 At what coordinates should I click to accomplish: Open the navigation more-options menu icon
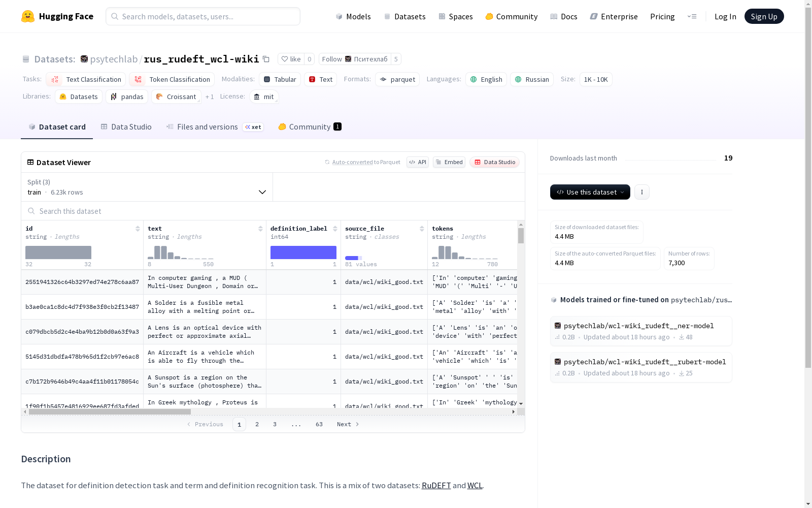click(x=692, y=16)
